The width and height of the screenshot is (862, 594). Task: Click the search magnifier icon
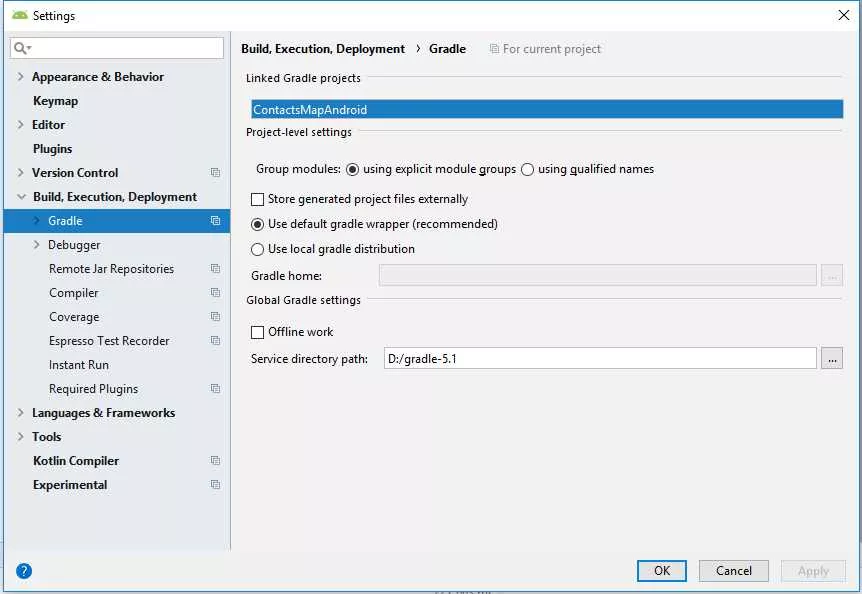pyautogui.click(x=21, y=48)
